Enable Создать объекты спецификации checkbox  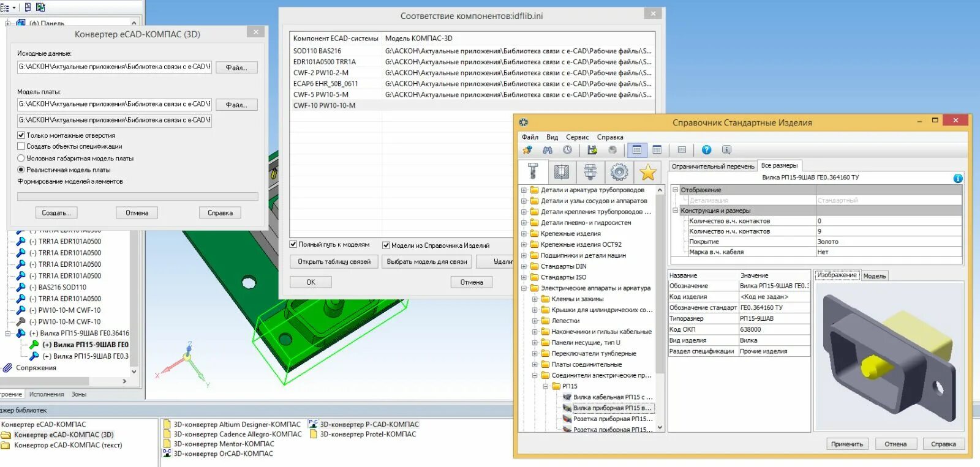tap(21, 146)
